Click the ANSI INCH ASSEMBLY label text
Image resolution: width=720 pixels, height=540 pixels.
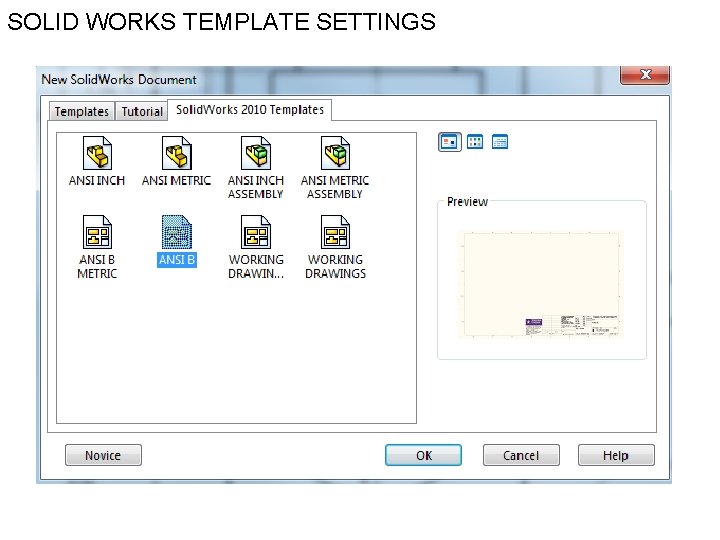tap(256, 187)
